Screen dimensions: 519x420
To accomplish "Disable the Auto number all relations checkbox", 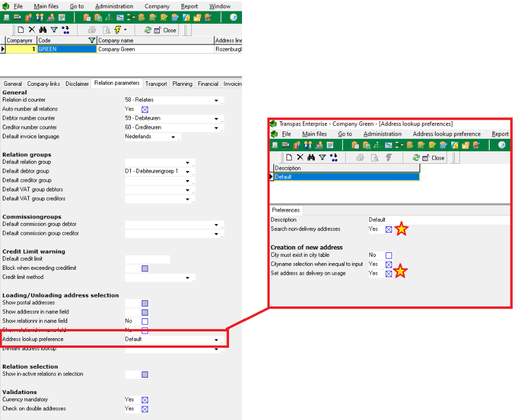I will point(145,109).
